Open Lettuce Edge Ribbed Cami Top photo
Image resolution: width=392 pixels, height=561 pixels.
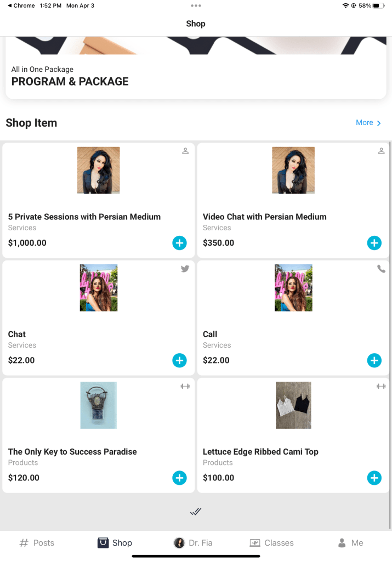click(293, 405)
